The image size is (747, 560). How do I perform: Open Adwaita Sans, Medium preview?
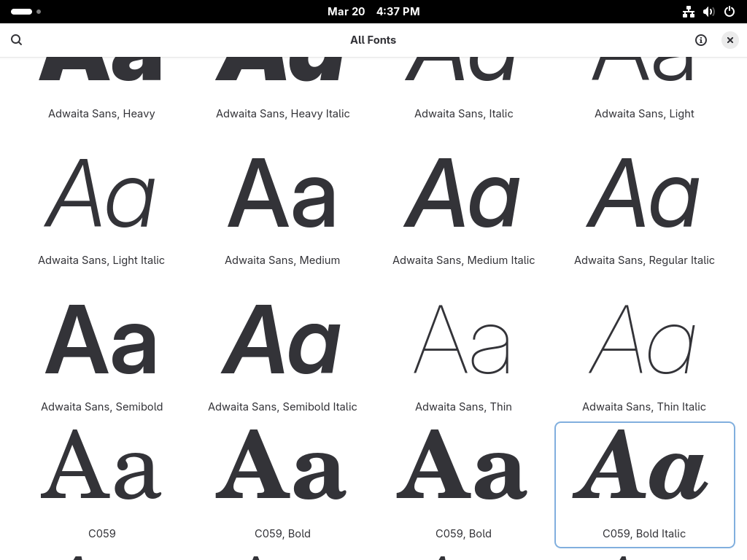(x=282, y=209)
